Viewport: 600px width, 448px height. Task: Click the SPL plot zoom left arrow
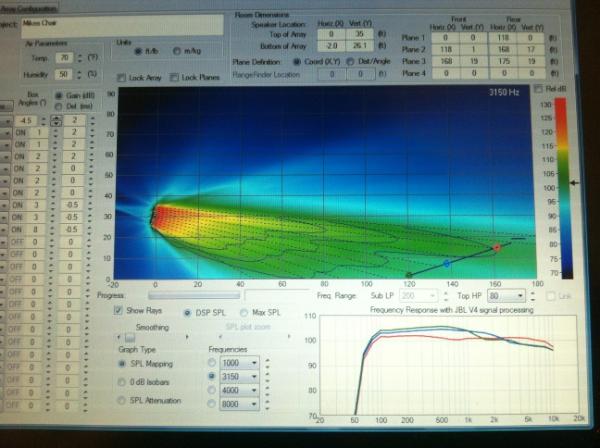[x=220, y=337]
